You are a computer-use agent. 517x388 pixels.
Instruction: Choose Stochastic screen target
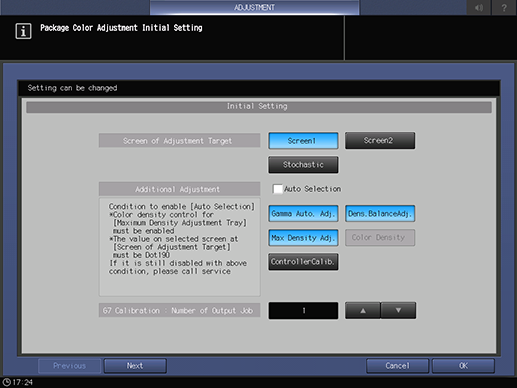(303, 165)
